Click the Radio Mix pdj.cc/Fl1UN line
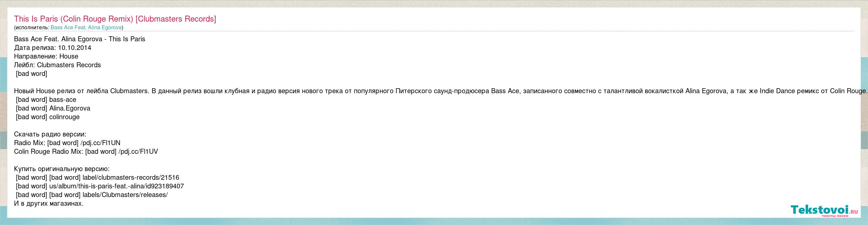 pos(67,143)
